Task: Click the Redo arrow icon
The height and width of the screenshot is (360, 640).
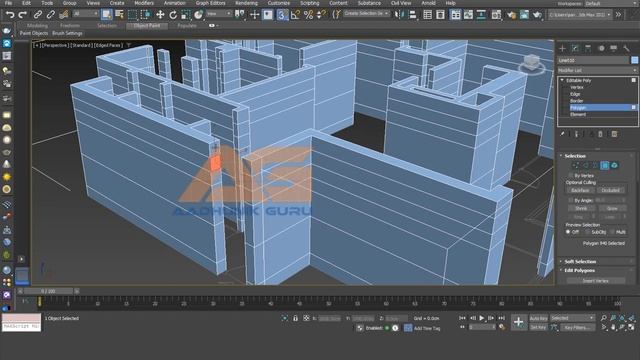Action: [23, 15]
